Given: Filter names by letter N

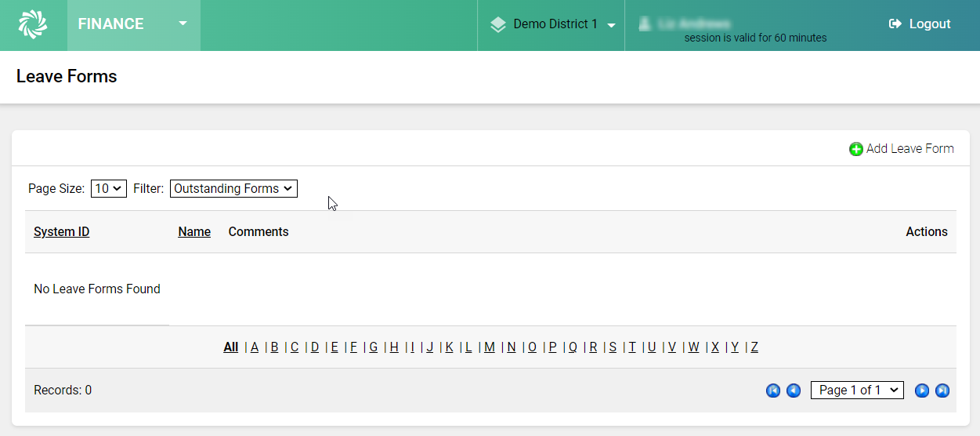Looking at the screenshot, I should click(x=512, y=347).
